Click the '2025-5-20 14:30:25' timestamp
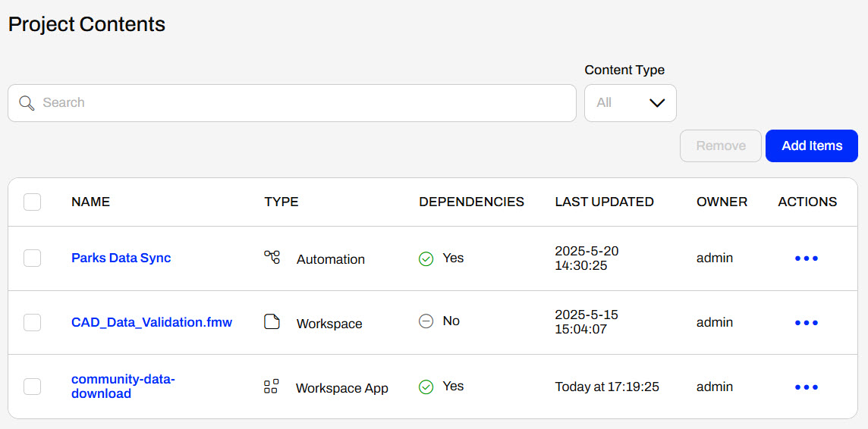The width and height of the screenshot is (868, 429). point(587,258)
